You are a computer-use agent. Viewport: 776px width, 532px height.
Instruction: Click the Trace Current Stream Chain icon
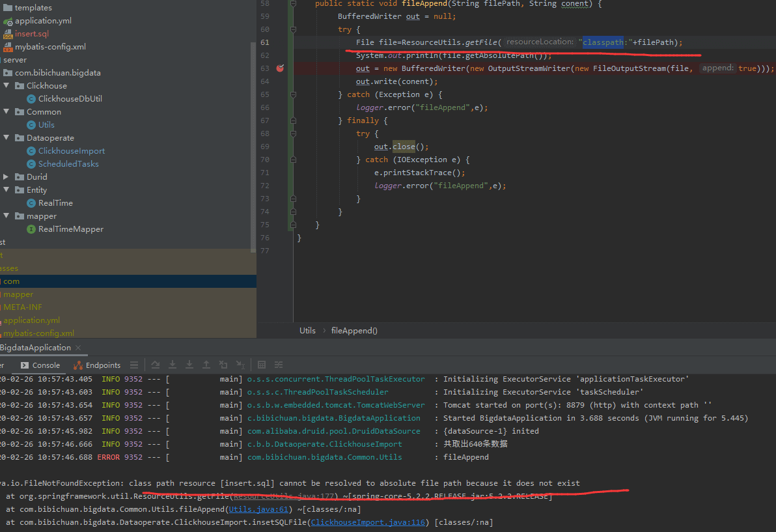coord(279,365)
